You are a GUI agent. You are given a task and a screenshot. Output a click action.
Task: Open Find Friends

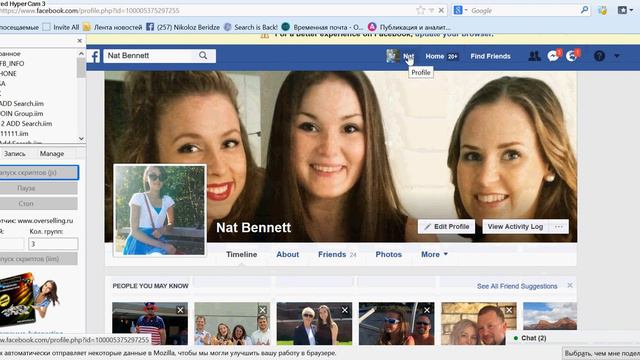coord(490,56)
